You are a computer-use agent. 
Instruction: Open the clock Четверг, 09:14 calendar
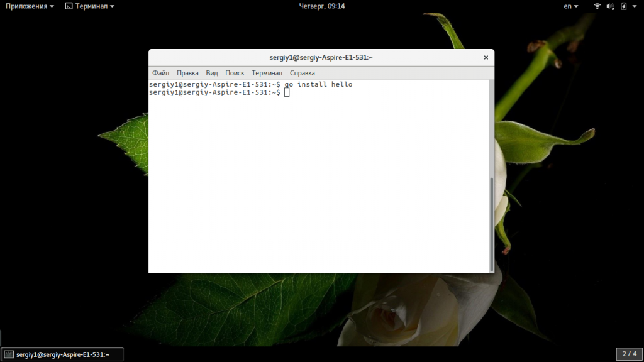(x=322, y=6)
